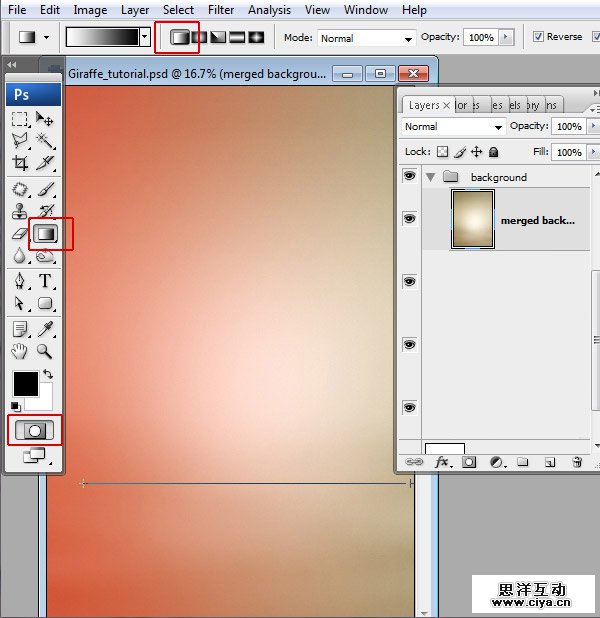The width and height of the screenshot is (600, 618).
Task: Collapse the background layer group
Action: coord(432,177)
